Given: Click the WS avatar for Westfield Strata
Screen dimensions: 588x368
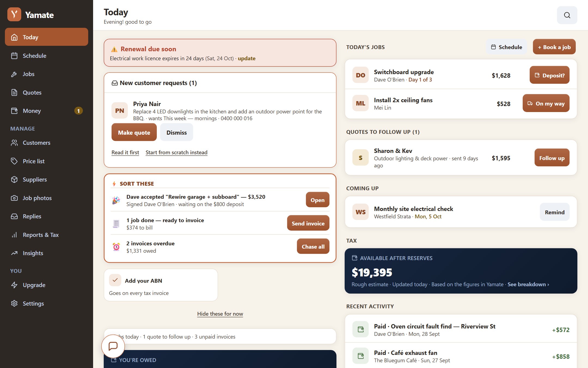Looking at the screenshot, I should click(x=360, y=212).
